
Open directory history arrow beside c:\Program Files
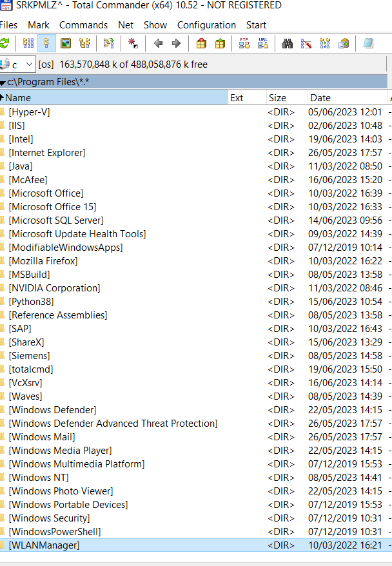tap(3, 83)
